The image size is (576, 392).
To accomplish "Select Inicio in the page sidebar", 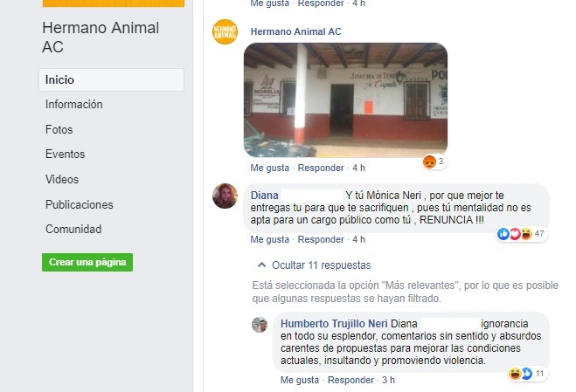I will (111, 79).
